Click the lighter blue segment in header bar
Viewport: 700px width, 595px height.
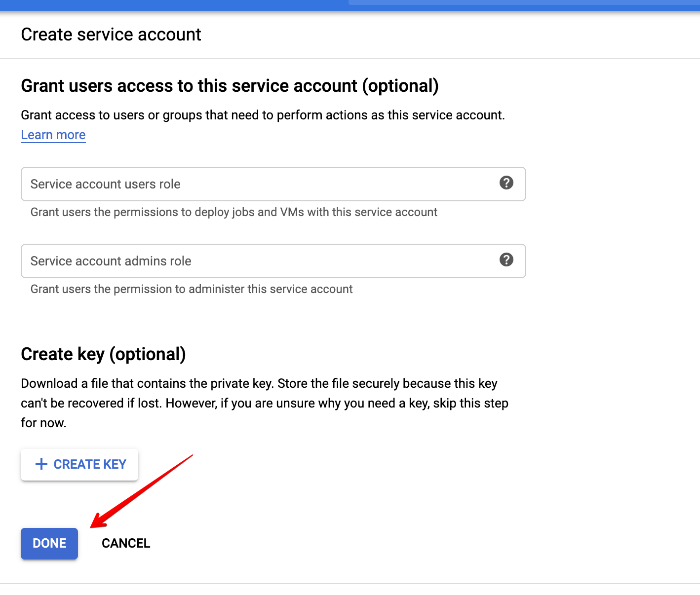pos(523,2)
